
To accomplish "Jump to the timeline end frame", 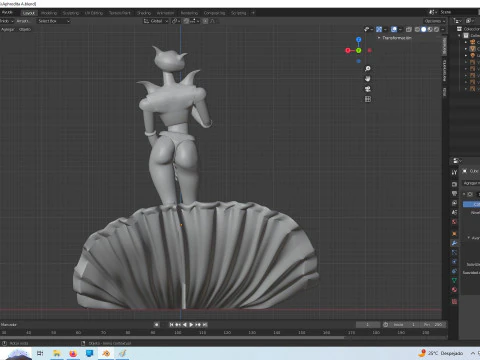I will [205, 324].
